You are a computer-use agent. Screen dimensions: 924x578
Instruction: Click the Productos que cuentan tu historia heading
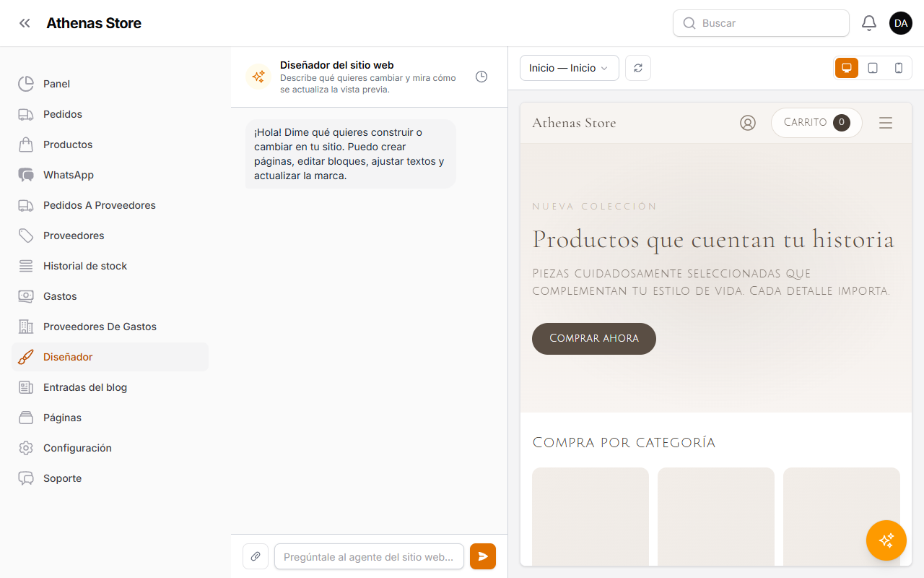pos(713,239)
